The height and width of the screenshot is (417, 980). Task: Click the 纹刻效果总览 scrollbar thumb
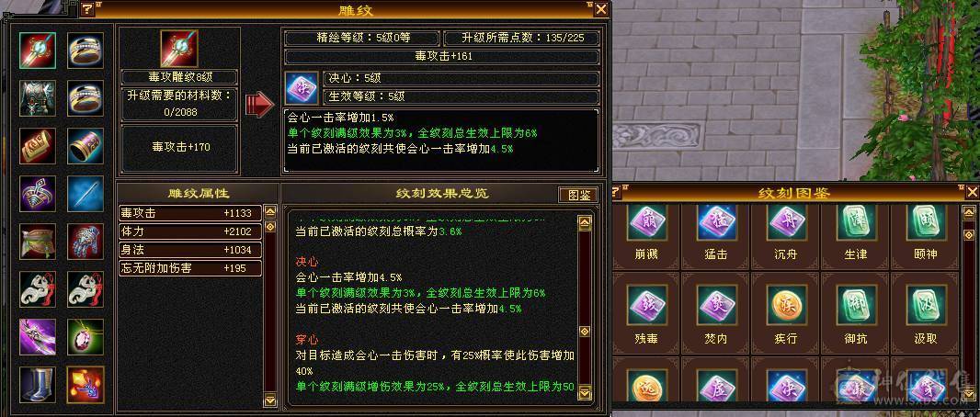point(585,332)
